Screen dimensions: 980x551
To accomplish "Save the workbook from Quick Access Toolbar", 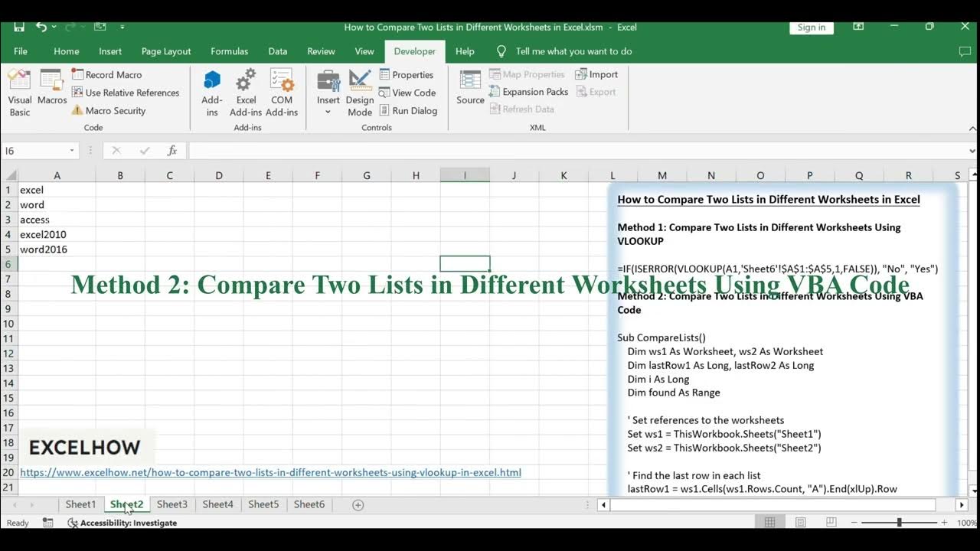I will (19, 27).
